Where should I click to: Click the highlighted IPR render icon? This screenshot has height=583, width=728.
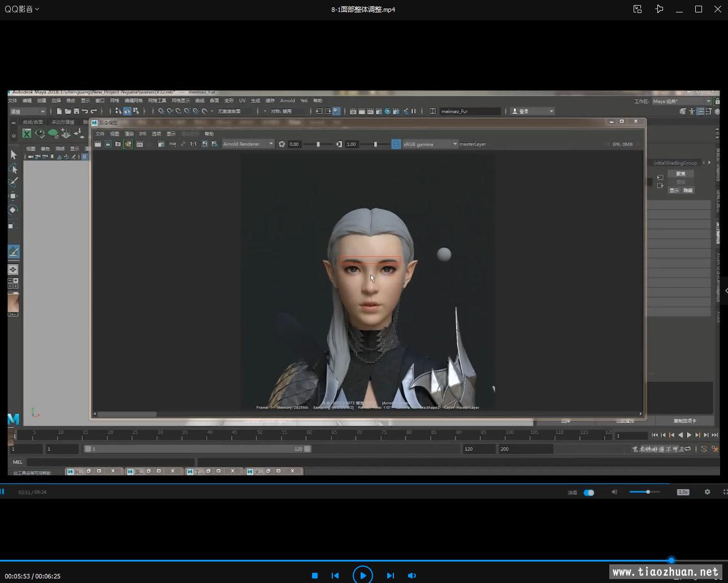pyautogui.click(x=128, y=144)
